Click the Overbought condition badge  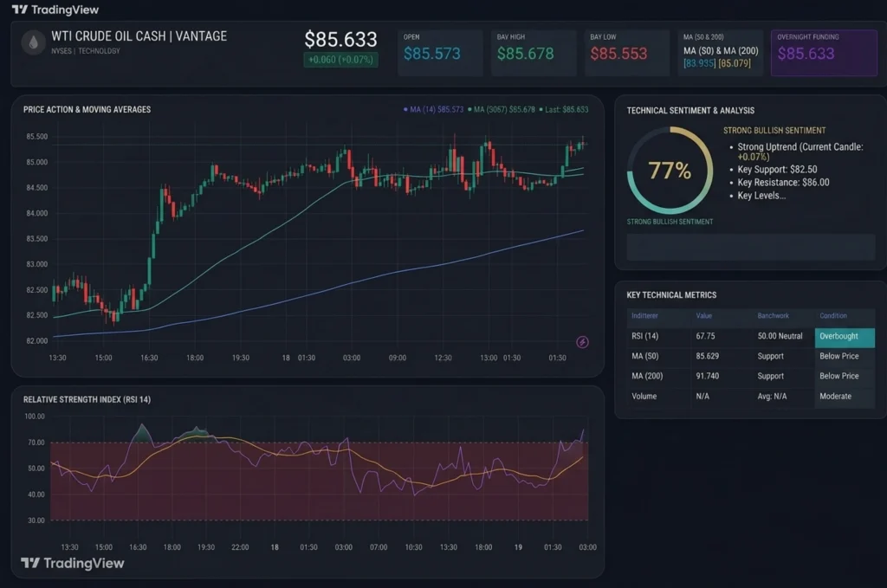point(845,336)
